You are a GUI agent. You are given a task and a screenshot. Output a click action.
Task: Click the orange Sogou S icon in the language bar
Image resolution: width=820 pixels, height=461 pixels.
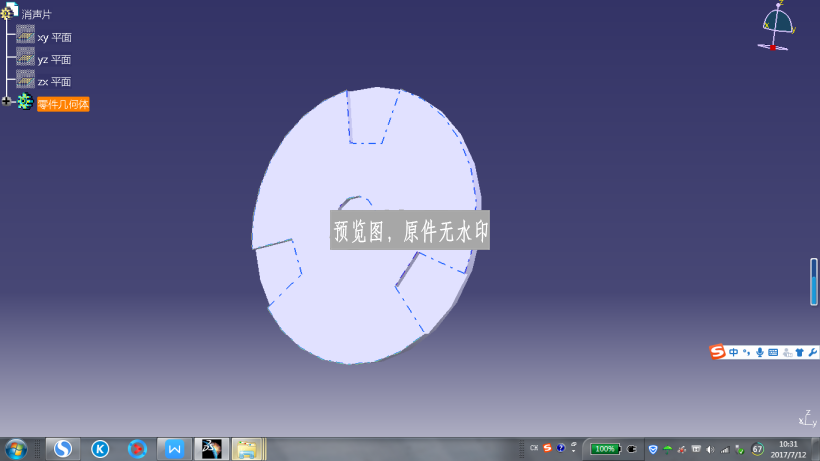[547, 448]
